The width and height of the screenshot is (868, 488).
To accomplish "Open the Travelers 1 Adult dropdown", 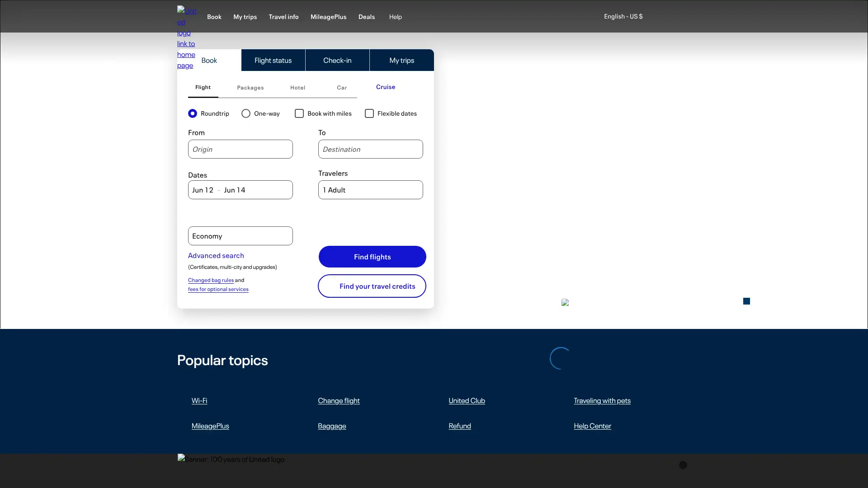I will [371, 190].
